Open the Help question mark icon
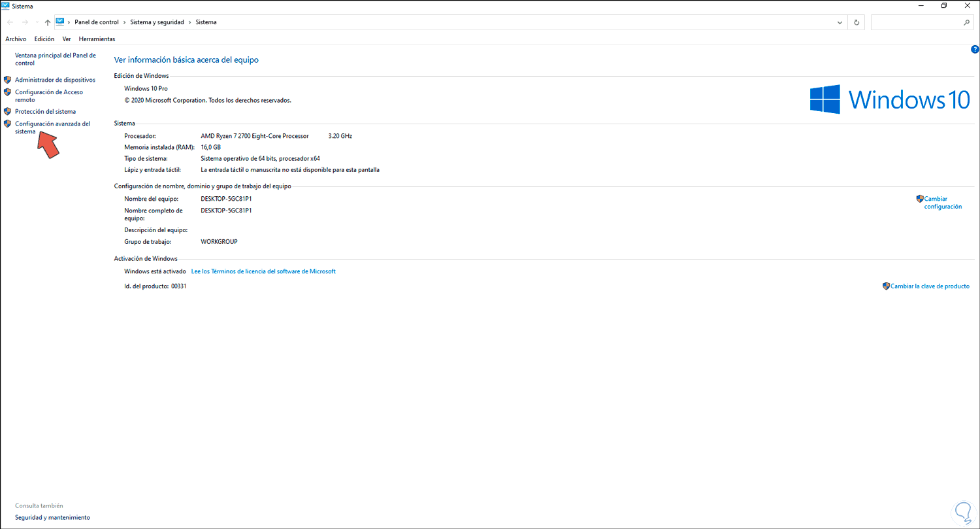The image size is (980, 529). tap(975, 49)
